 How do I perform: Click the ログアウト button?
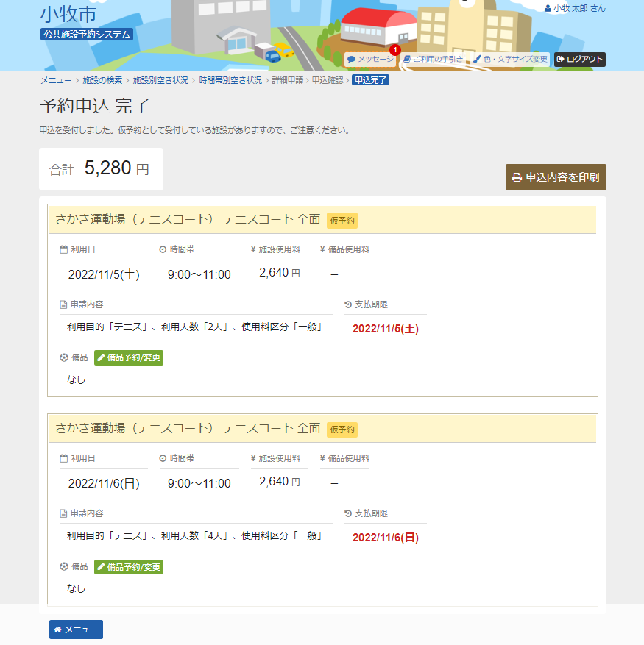click(x=579, y=59)
